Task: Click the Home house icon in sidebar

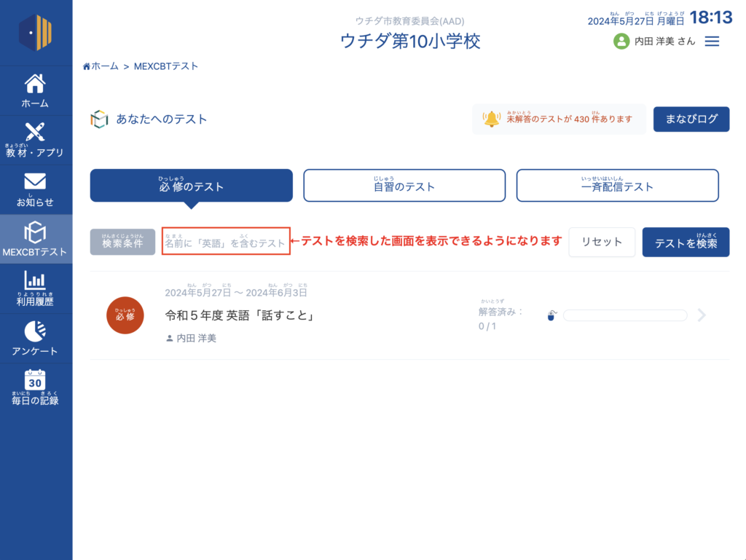Action: tap(35, 84)
